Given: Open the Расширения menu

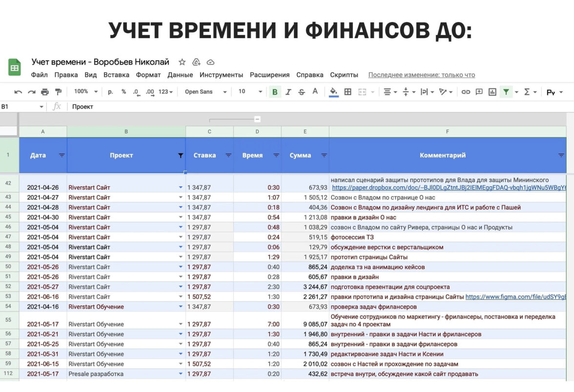Looking at the screenshot, I should (x=269, y=75).
